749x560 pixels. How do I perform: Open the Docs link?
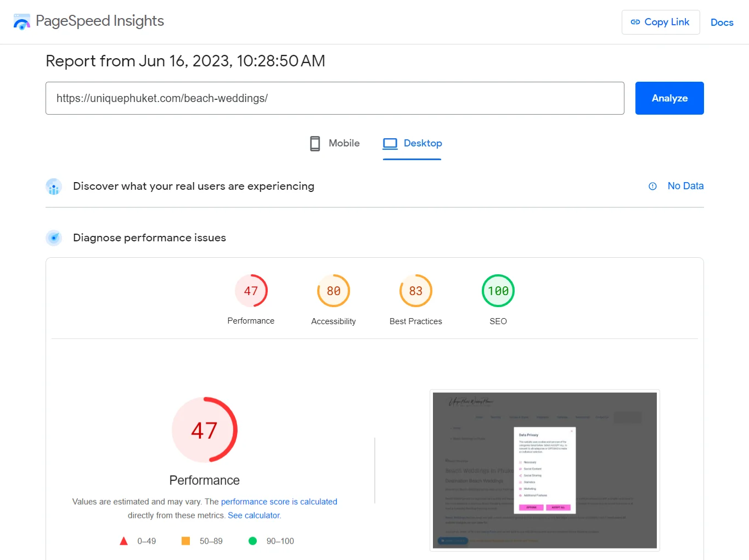722,22
